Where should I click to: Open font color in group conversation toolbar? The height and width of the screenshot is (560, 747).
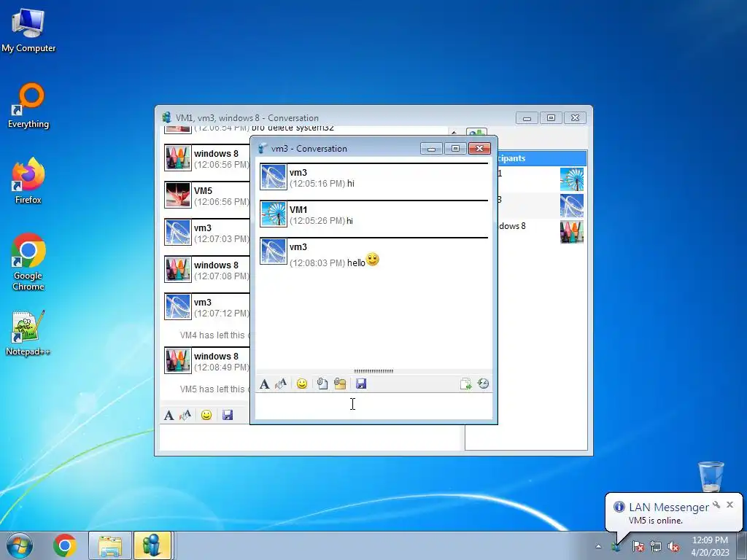[x=185, y=415]
